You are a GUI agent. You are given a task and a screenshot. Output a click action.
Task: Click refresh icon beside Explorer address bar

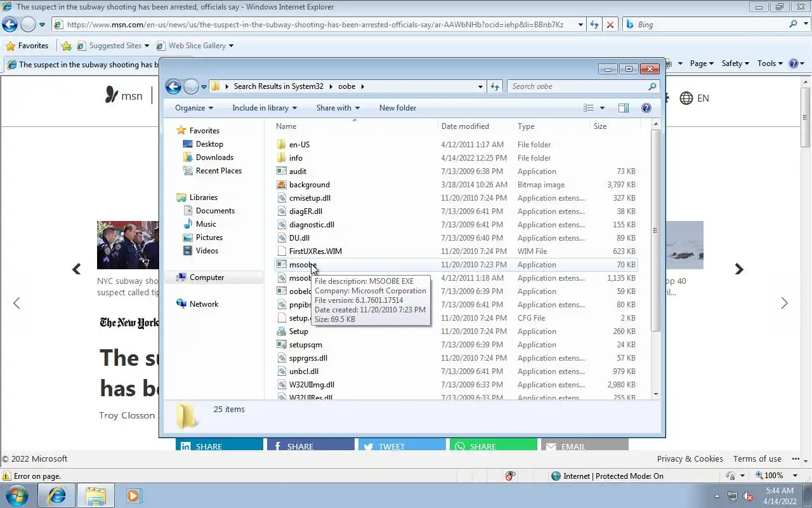pyautogui.click(x=495, y=86)
